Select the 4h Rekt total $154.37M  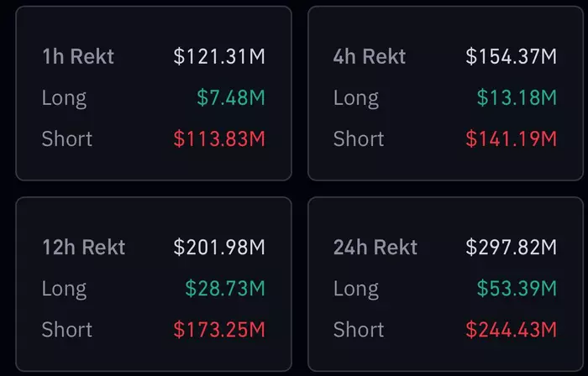pos(512,57)
